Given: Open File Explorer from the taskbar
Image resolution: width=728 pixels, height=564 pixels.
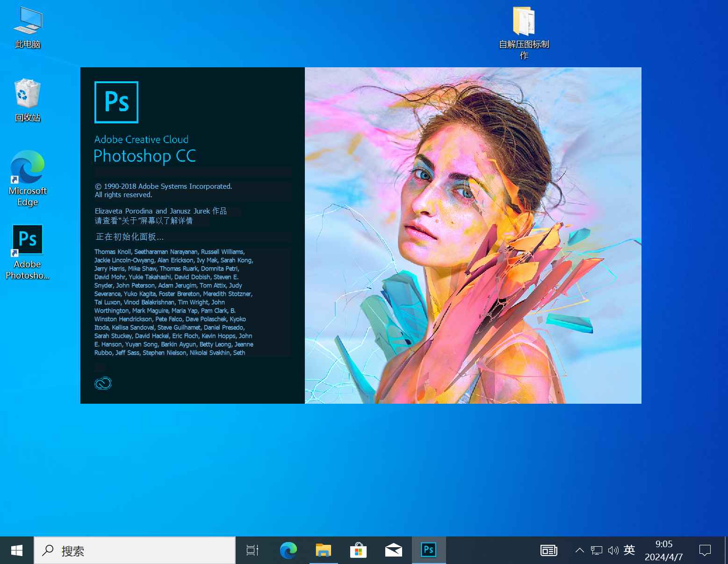Looking at the screenshot, I should 323,550.
